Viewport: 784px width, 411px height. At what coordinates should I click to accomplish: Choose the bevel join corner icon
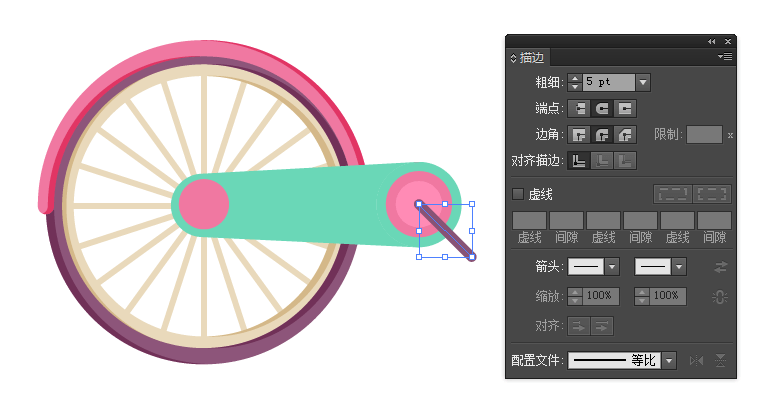(625, 134)
